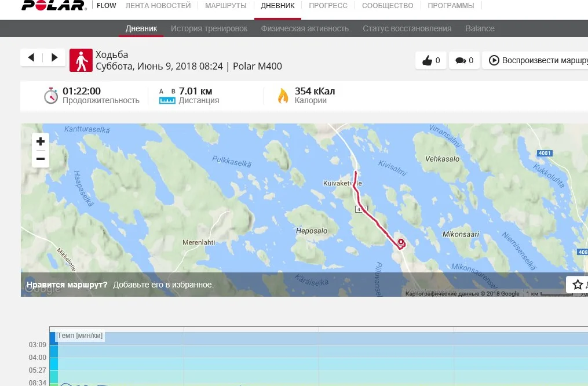Click the red walking sport icon
Image resolution: width=588 pixels, height=386 pixels.
pos(81,60)
